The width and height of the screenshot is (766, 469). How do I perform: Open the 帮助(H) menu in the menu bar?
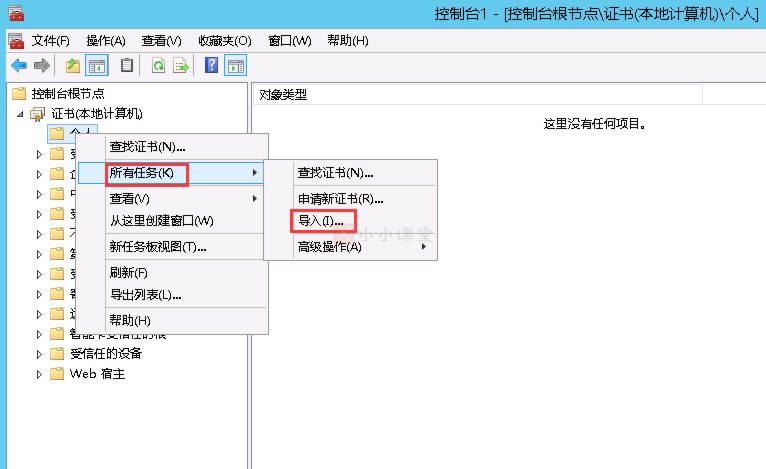coord(348,41)
